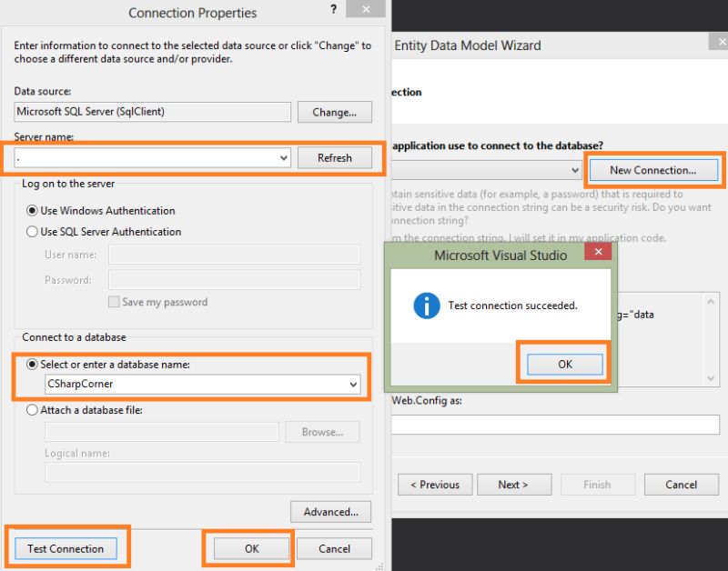Screen dimensions: 728x571
Task: Go back with the Previous button
Action: (x=435, y=484)
